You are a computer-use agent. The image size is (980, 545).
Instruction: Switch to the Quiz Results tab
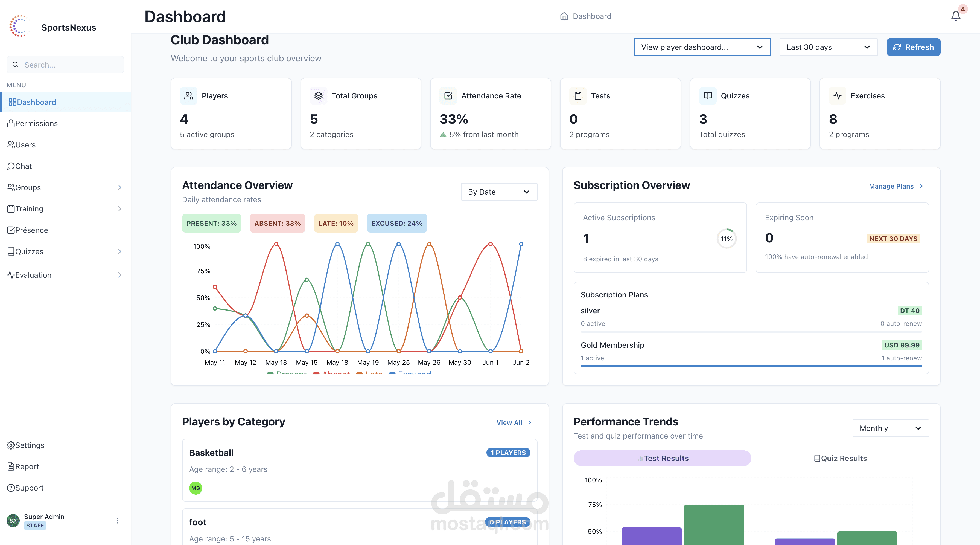pyautogui.click(x=840, y=458)
